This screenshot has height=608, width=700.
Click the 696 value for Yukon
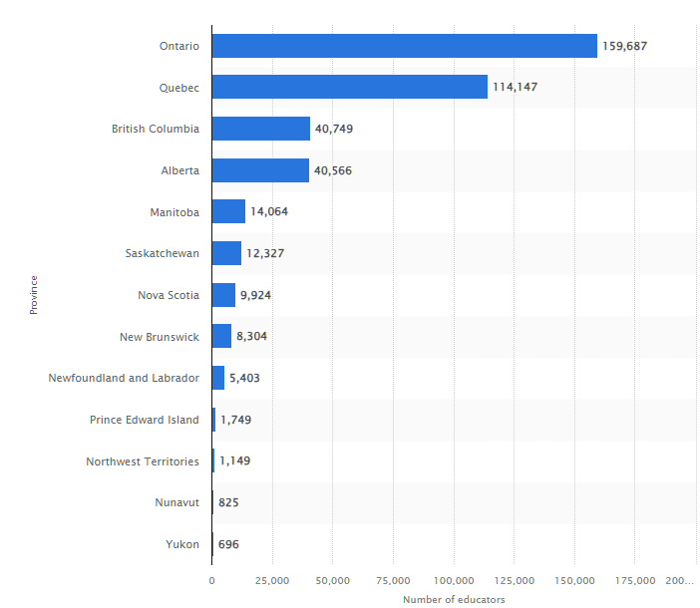(x=228, y=544)
